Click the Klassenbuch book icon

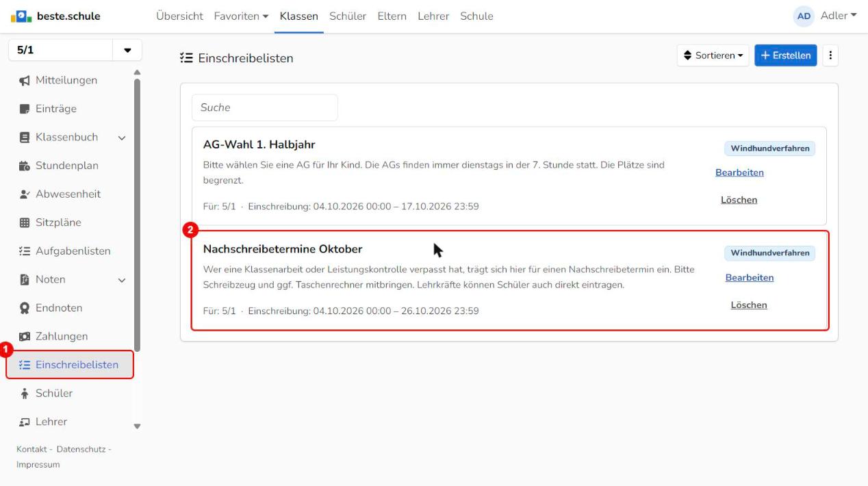tap(25, 138)
